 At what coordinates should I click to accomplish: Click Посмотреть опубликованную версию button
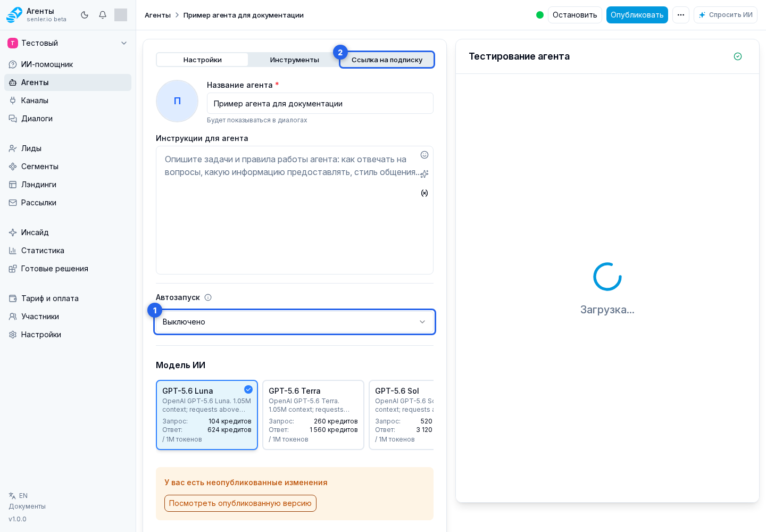(240, 503)
